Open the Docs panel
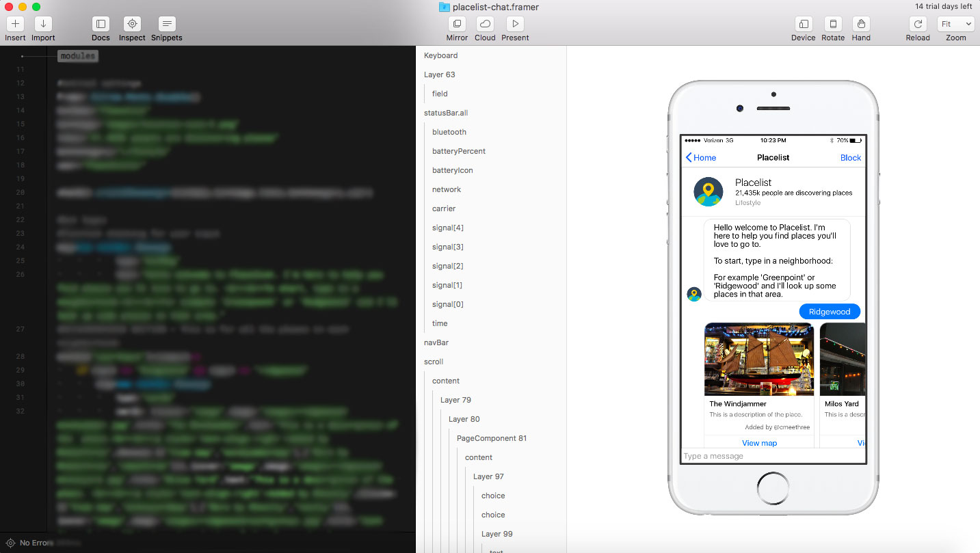Viewport: 980px width, 553px height. click(101, 24)
